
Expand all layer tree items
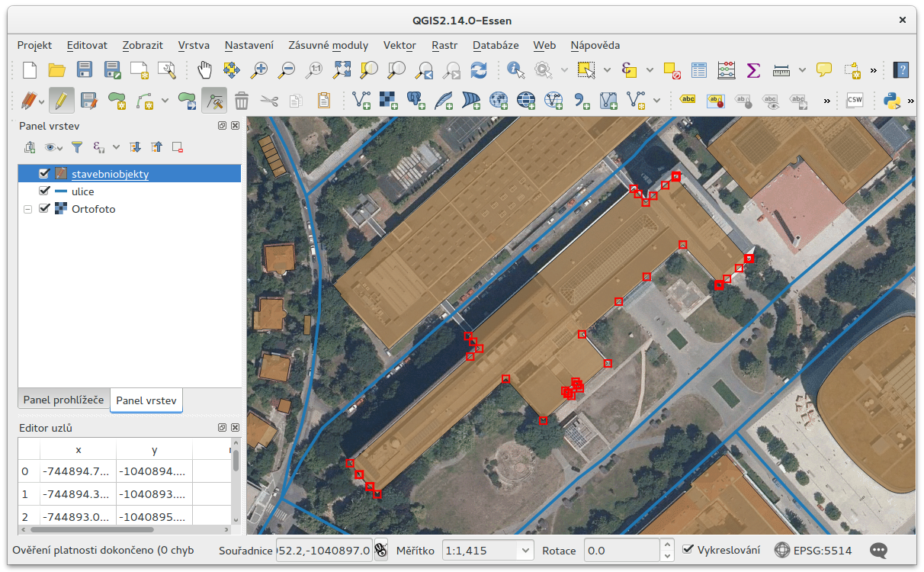(x=136, y=147)
